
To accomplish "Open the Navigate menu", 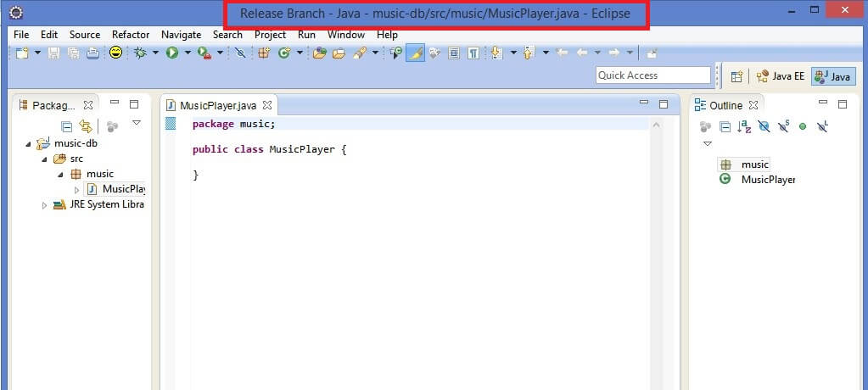I will click(x=181, y=34).
